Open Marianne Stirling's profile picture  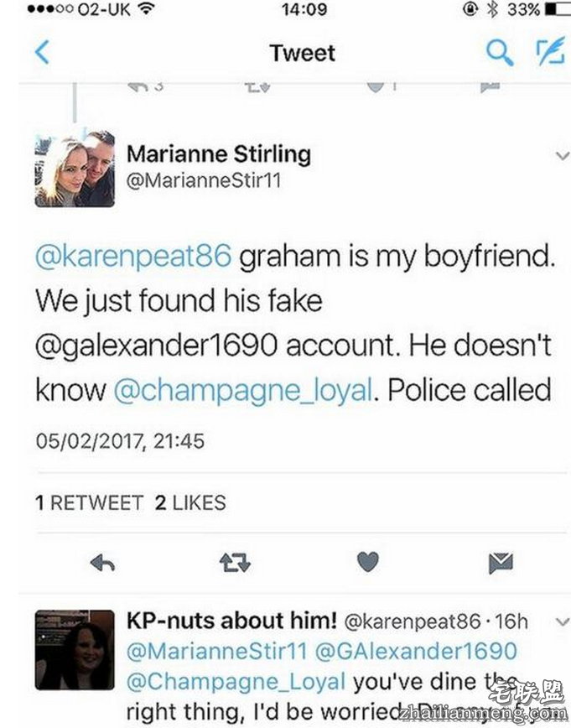[x=75, y=169]
